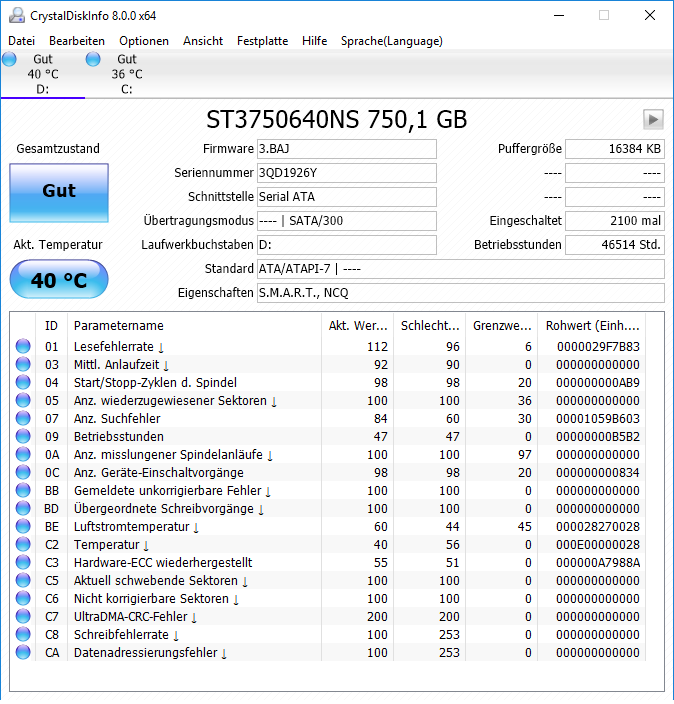Screen dimensions: 674x704
Task: Open the Hilfe menu
Action: 314,41
